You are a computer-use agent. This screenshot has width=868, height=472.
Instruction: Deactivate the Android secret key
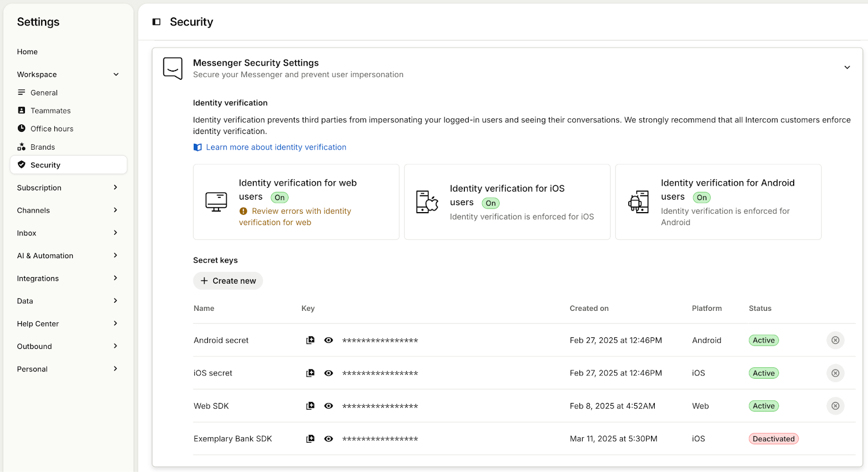(835, 340)
